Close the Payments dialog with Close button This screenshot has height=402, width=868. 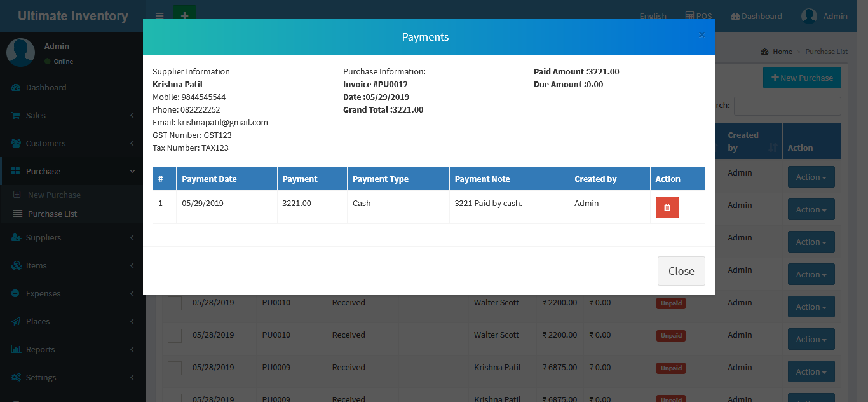[681, 271]
